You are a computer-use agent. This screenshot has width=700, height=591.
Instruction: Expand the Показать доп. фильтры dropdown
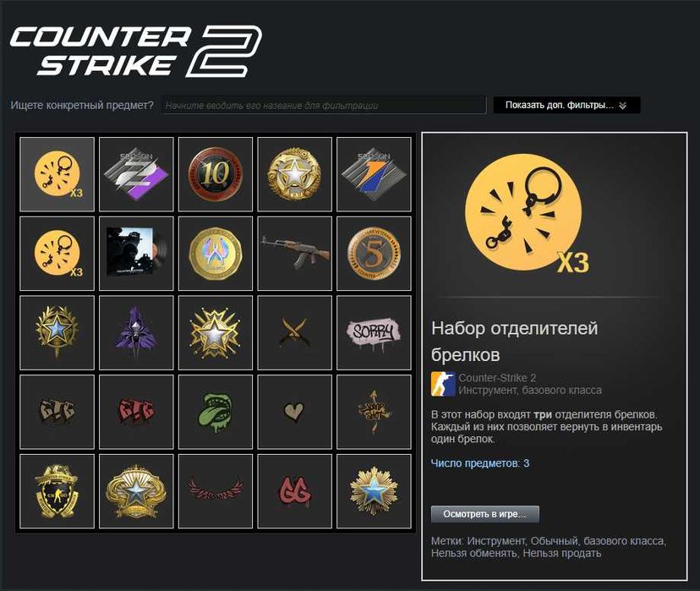tap(566, 106)
